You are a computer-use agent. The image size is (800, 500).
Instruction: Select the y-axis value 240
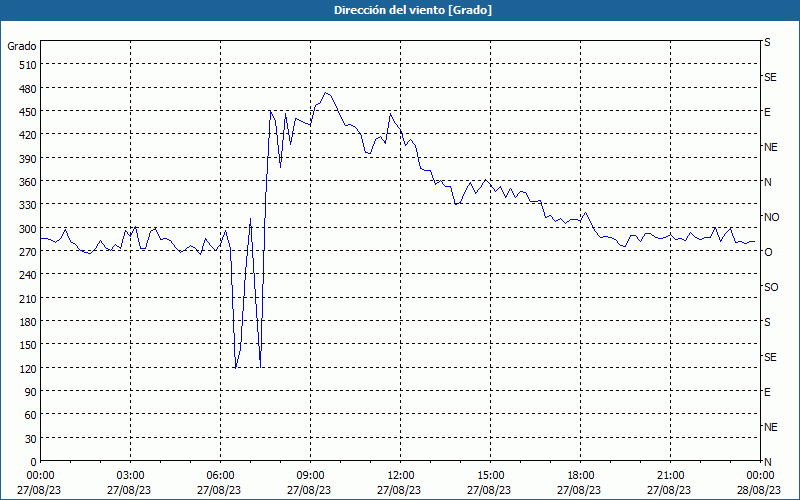[x=29, y=276]
